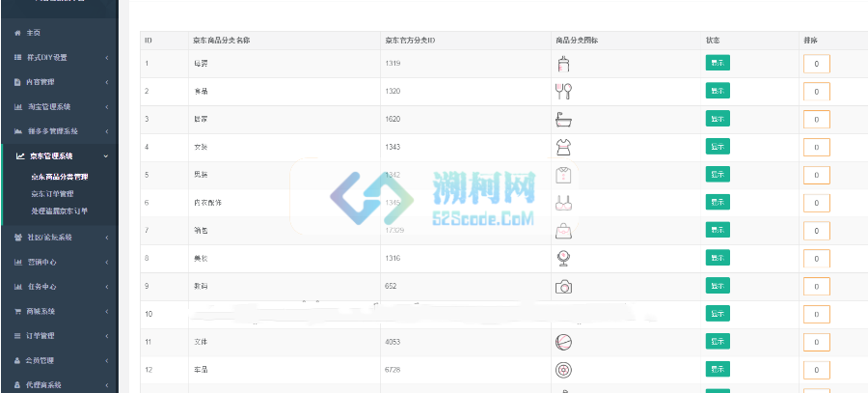The width and height of the screenshot is (868, 393).
Task: Click the basketball icon for 文体
Action: [x=563, y=342]
